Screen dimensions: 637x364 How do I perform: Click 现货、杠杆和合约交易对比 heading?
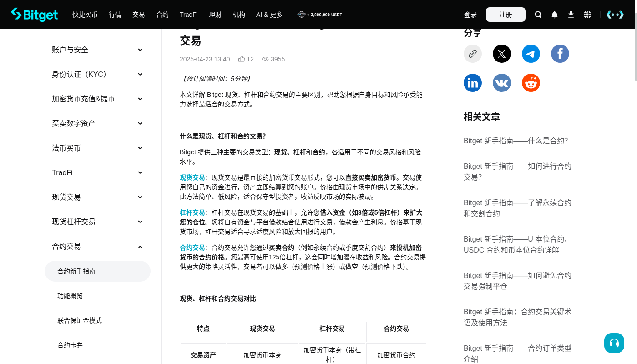pyautogui.click(x=218, y=298)
